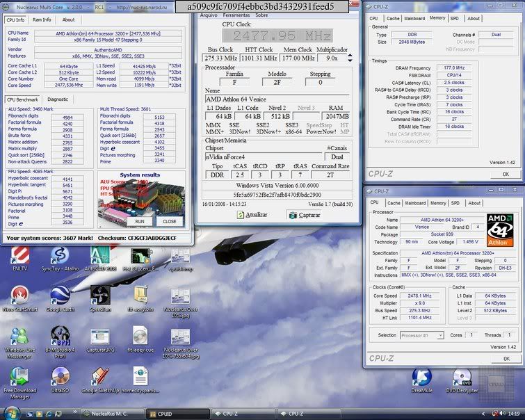Open the Arquivo menu

209,14
